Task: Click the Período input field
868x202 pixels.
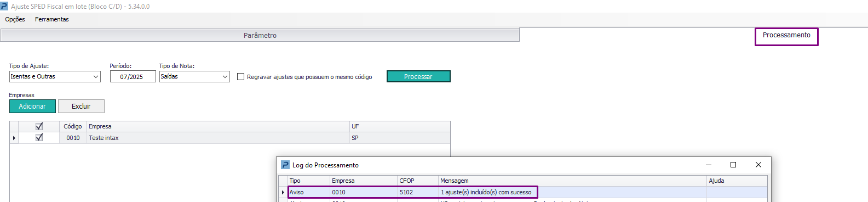Action: 133,76
